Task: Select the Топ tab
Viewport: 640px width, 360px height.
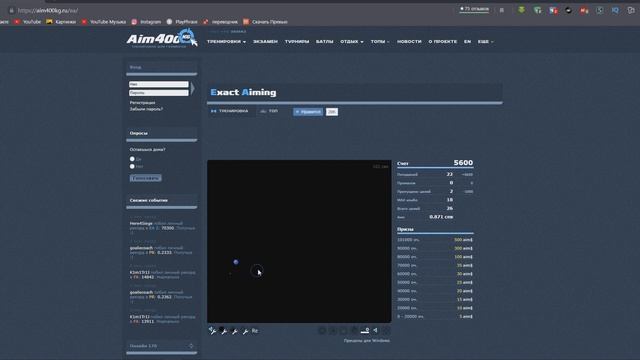Action: coord(269,111)
